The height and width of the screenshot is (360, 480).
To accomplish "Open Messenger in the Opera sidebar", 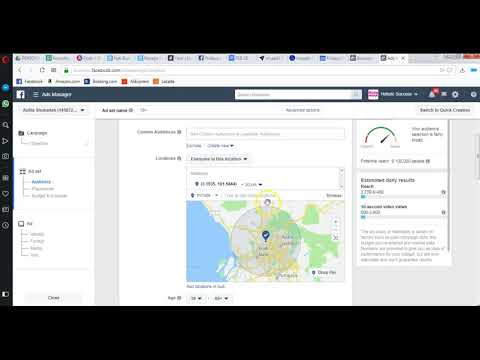I will (x=6, y=88).
